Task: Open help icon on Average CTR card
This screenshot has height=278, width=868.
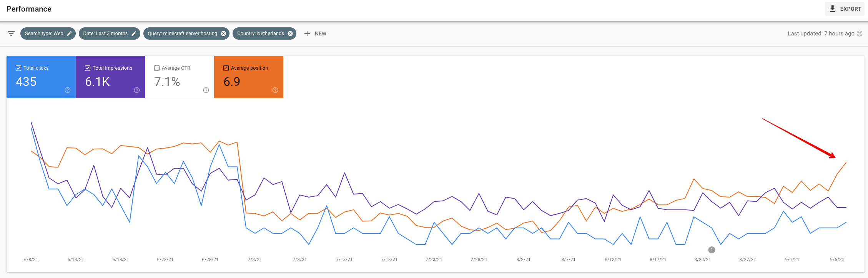Action: (206, 90)
